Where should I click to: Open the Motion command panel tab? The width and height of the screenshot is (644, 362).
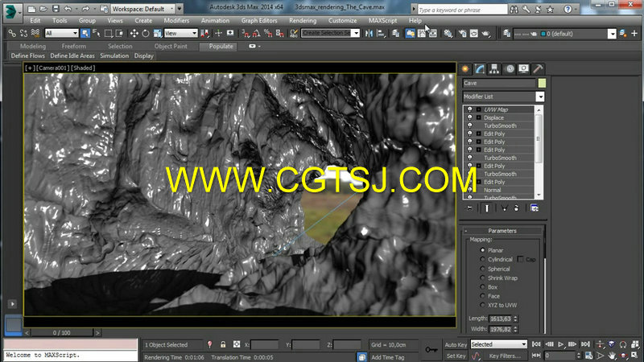[x=510, y=69]
